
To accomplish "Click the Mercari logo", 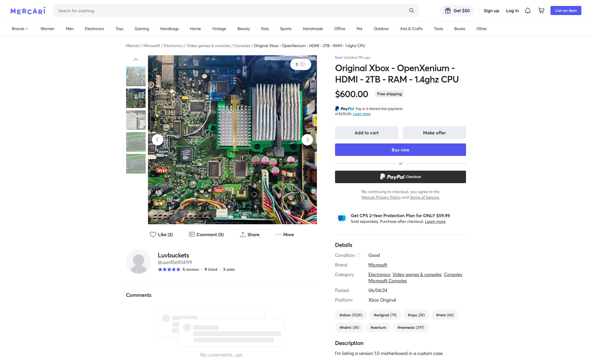I will coord(28,11).
